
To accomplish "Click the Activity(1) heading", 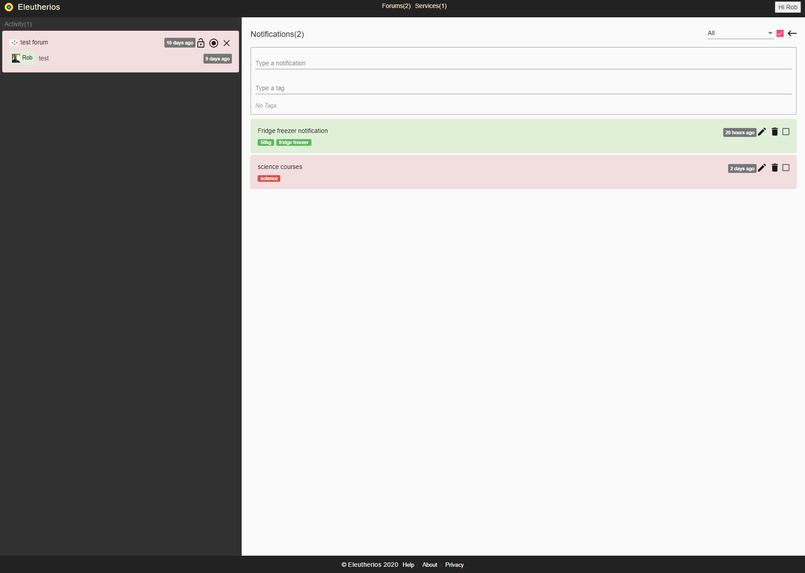I will coord(18,24).
